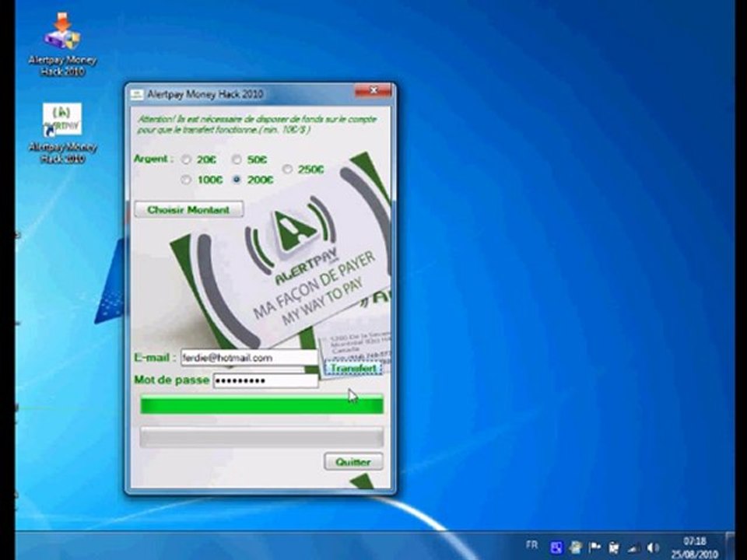Open the network signal tray icon
747x560 pixels.
tap(633, 548)
